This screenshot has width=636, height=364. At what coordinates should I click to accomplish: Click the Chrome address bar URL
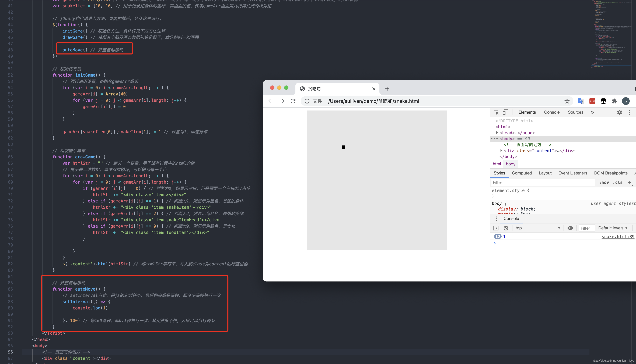tap(373, 101)
